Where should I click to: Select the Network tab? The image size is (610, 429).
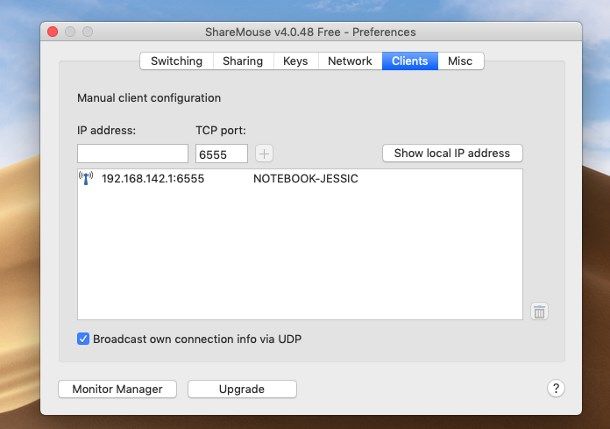point(350,61)
